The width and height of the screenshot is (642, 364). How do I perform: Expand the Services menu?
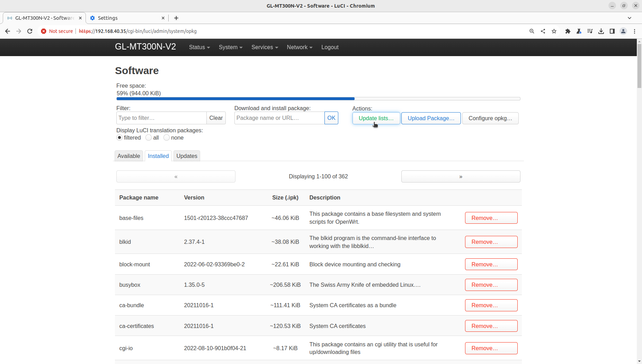point(265,47)
